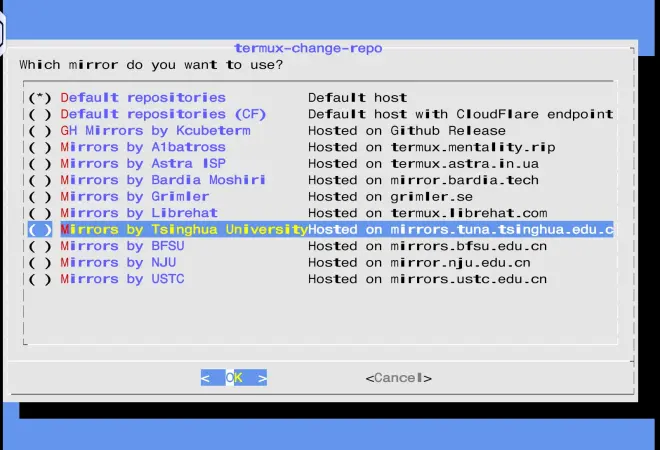Screen dimensions: 660x450
Task: Click 'Mirrors by Grimler' label
Action: [135, 196]
